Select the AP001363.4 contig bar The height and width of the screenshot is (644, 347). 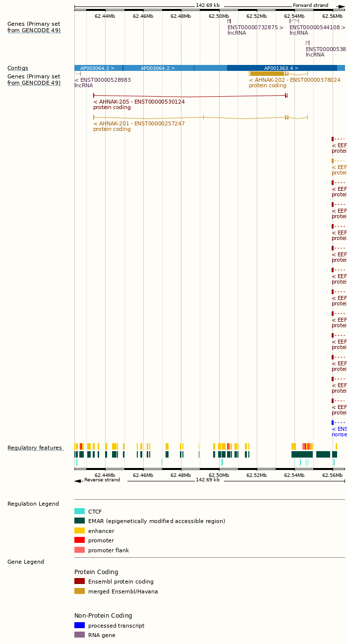[x=281, y=68]
